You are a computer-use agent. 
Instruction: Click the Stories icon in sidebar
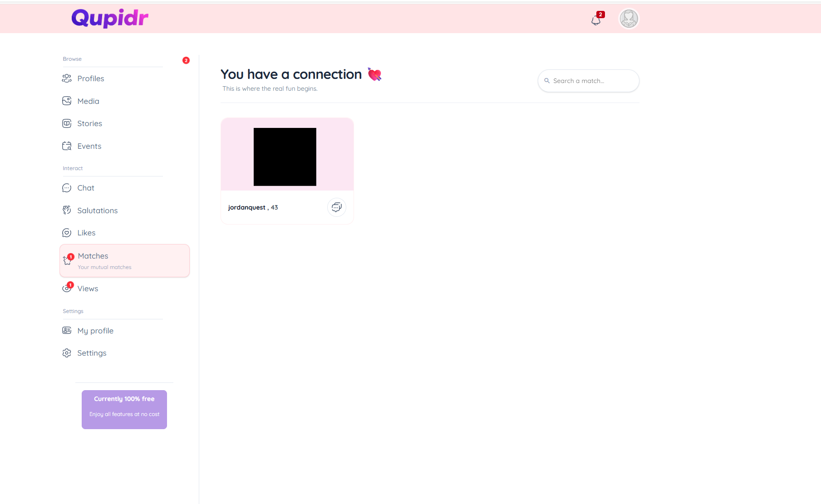(x=67, y=123)
